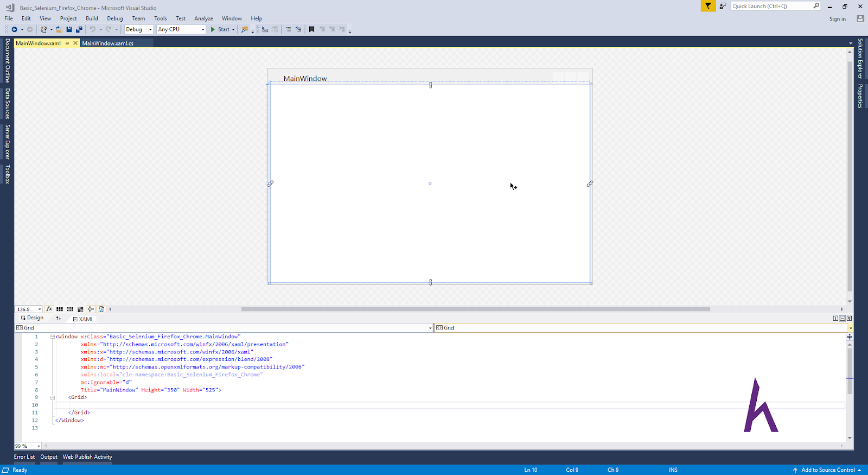Screen dimensions: 868x475
Task: Open the designer zoom 136.5 dropdown
Action: [x=40, y=309]
